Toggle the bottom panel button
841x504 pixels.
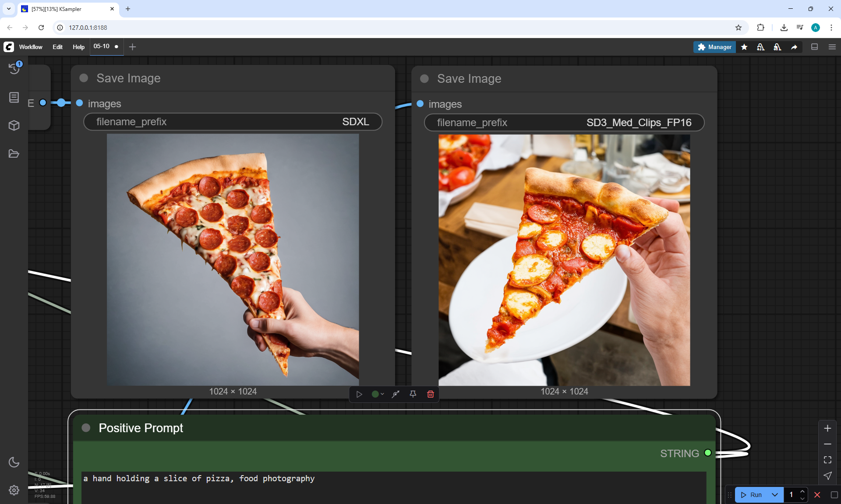pyautogui.click(x=814, y=47)
